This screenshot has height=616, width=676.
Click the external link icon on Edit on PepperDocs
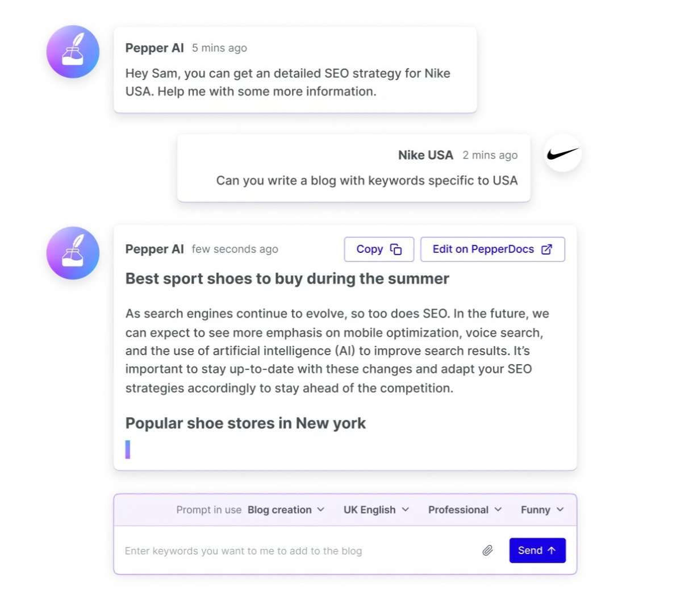546,249
